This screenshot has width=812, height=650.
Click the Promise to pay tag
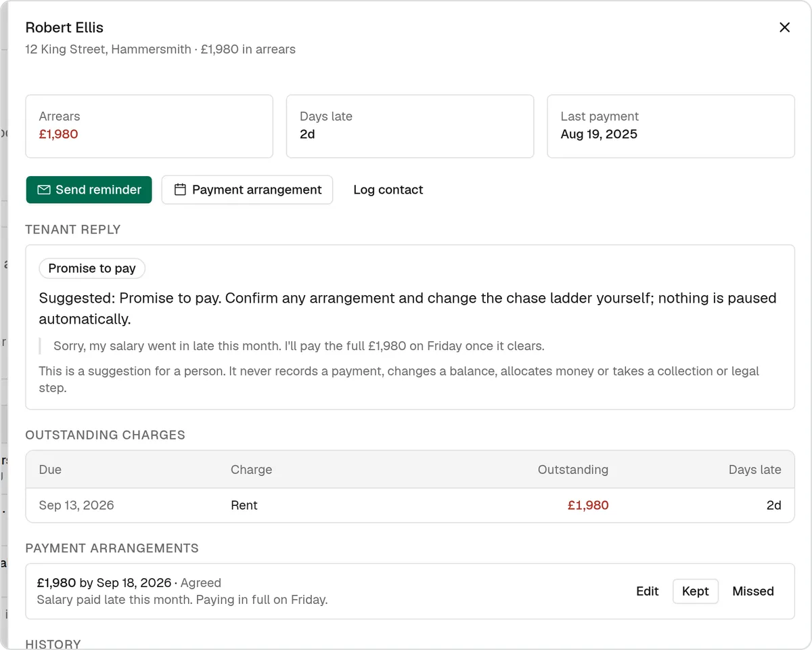pos(92,268)
